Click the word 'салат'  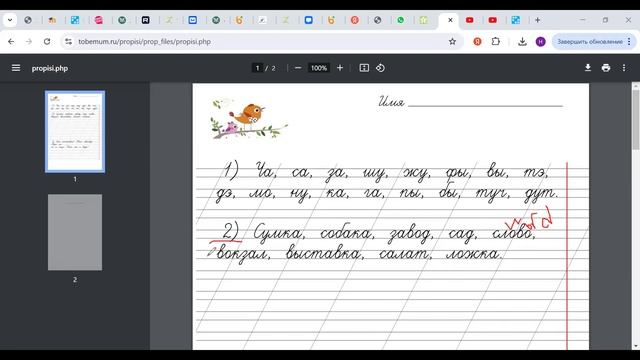click(404, 254)
